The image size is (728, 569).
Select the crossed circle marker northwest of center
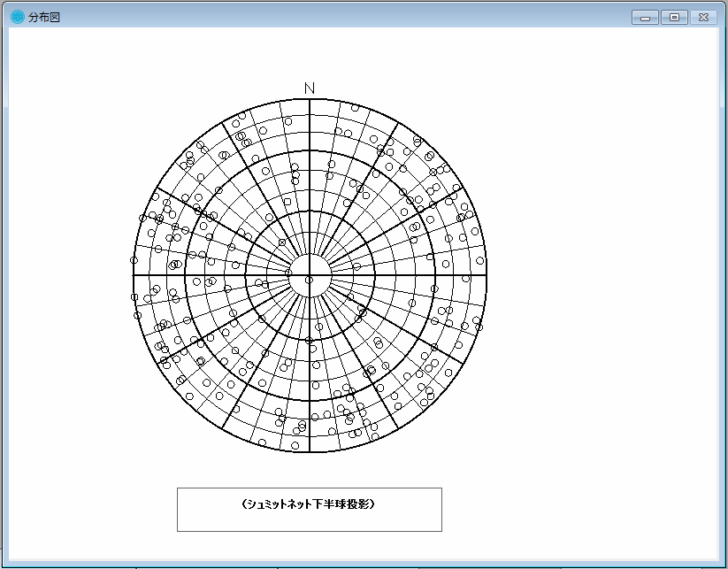click(282, 242)
